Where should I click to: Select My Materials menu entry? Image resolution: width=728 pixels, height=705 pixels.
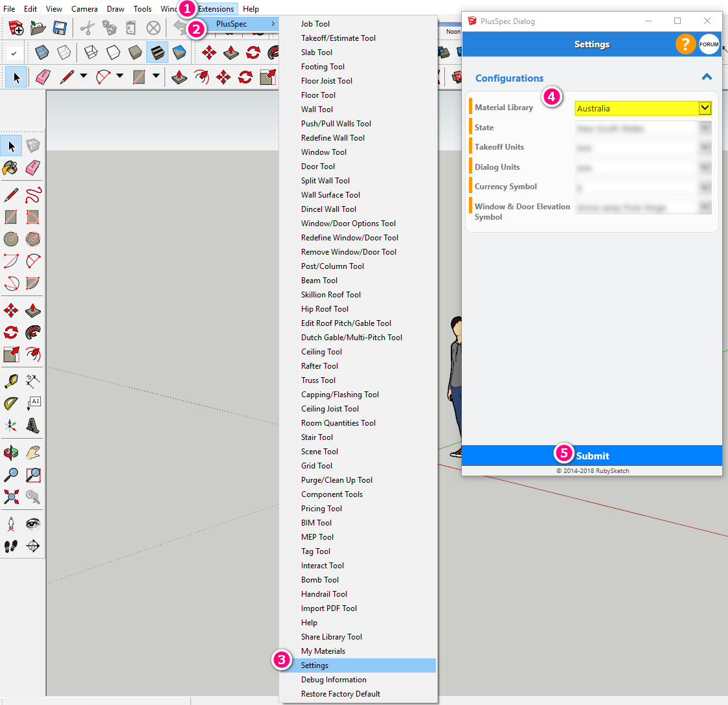point(358,651)
